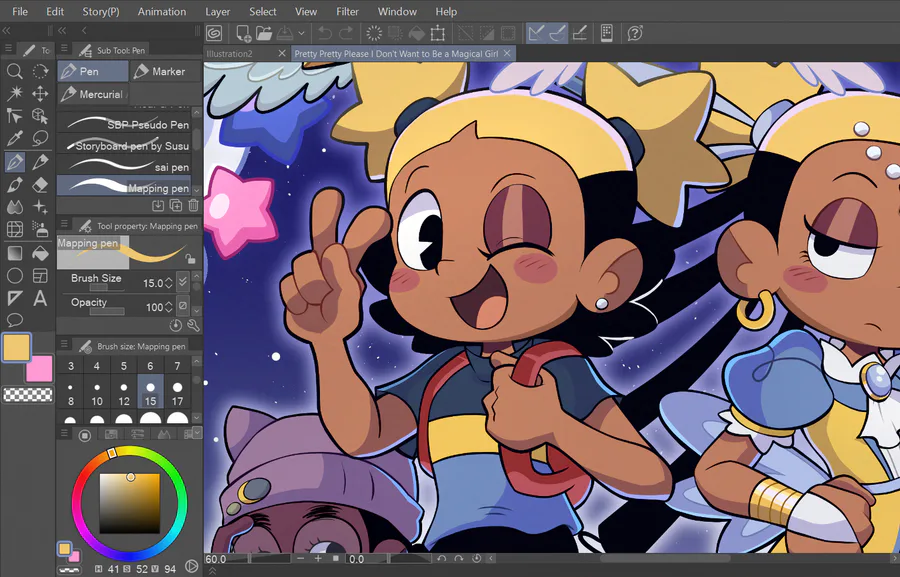Open the Color wheel panel menu
This screenshot has height=577, width=900.
[x=64, y=433]
